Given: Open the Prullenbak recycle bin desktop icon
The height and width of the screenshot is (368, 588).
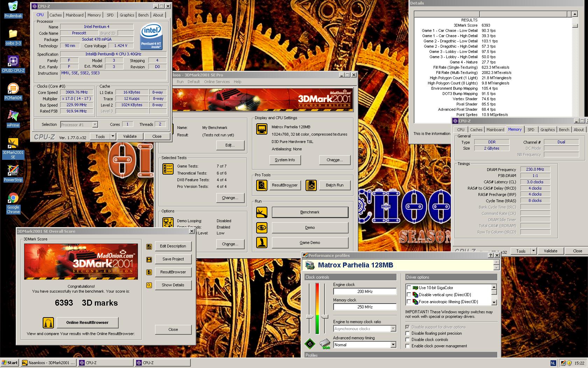Looking at the screenshot, I should coord(13,9).
